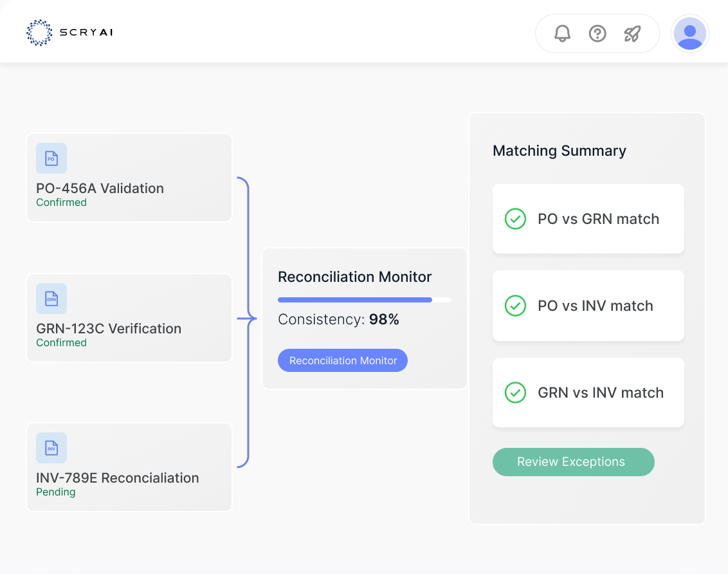Click checkmark beside PO vs INV match
This screenshot has width=728, height=574.
coord(515,306)
